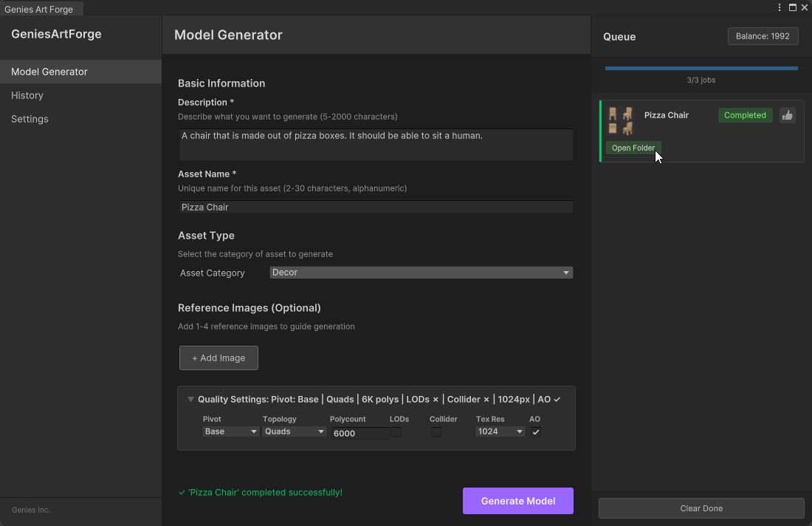Open the Asset Category dropdown
812x526 pixels.
pyautogui.click(x=421, y=273)
